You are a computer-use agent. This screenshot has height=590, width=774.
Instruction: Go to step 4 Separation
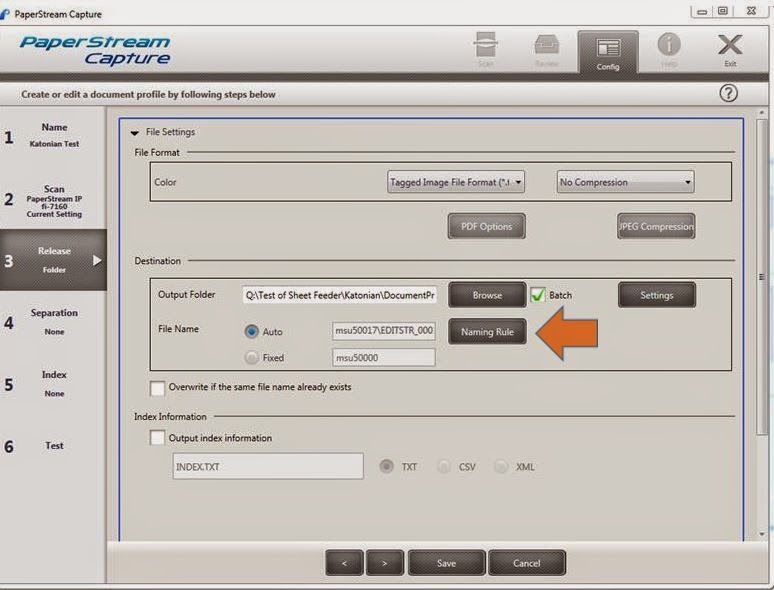[x=53, y=321]
